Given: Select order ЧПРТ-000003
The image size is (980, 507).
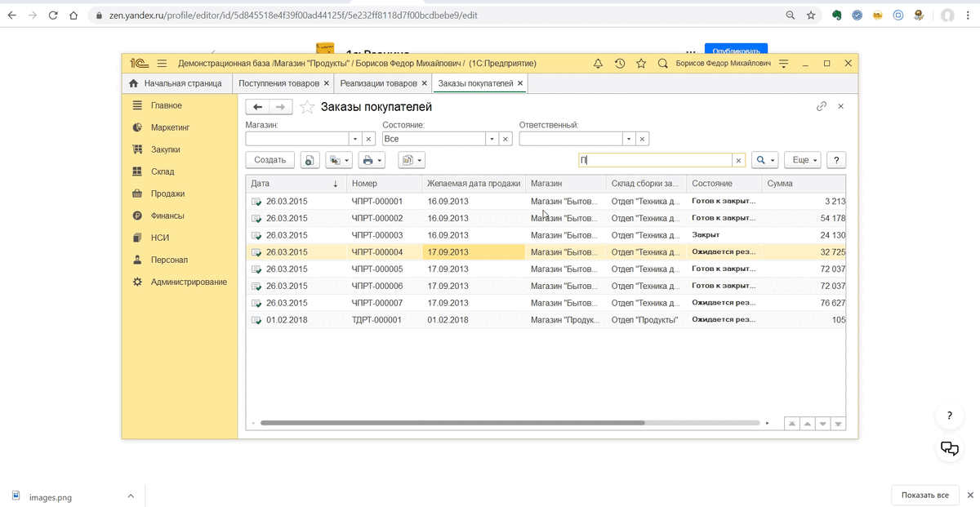Looking at the screenshot, I should [x=546, y=235].
